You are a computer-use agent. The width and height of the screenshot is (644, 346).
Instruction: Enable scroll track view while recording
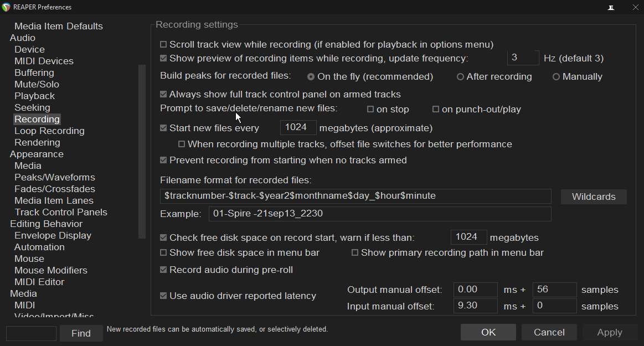pos(163,44)
